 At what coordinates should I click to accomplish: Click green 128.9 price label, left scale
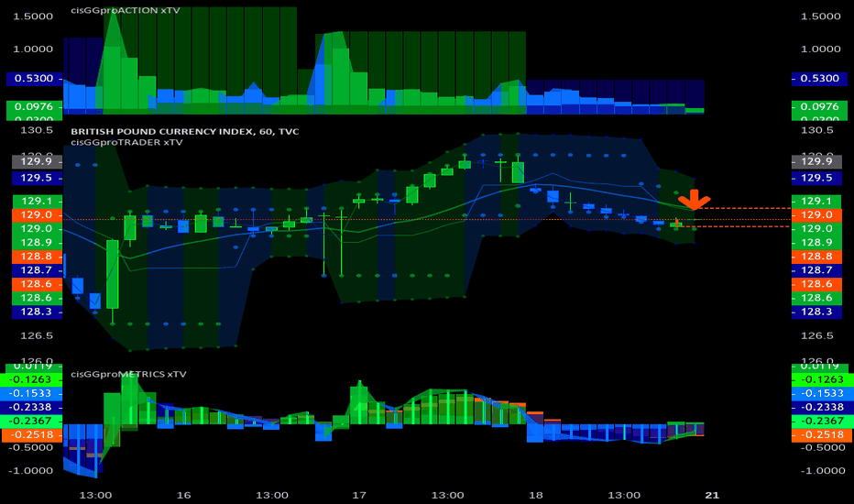(x=37, y=243)
